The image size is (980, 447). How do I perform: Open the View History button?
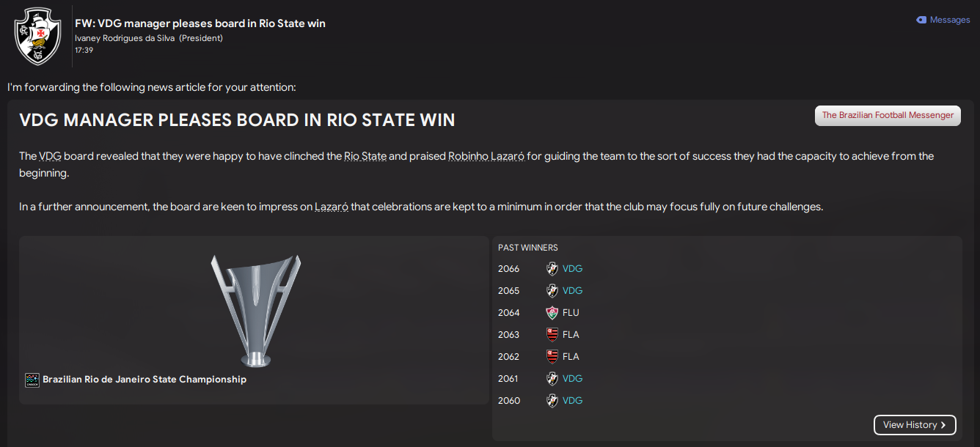click(915, 425)
